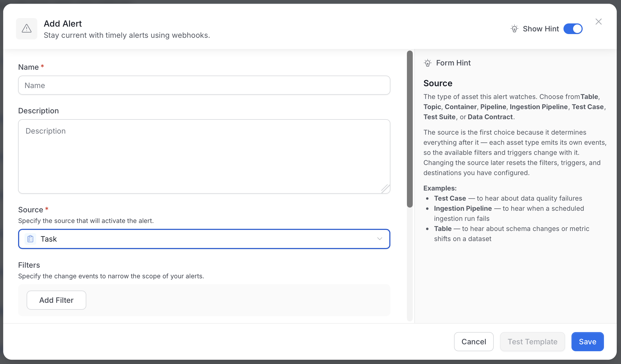Click the lightbulb icon beside Show Hint
This screenshot has width=621, height=364.
(514, 29)
